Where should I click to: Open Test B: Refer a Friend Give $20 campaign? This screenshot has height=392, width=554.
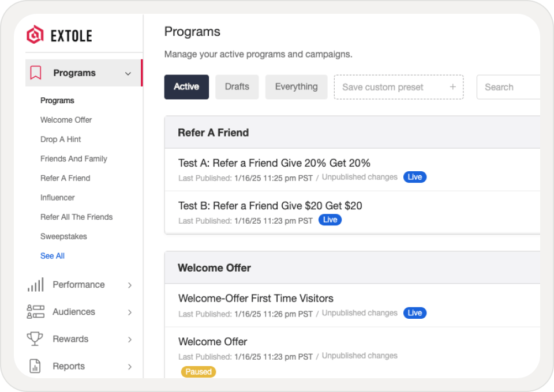(x=270, y=206)
